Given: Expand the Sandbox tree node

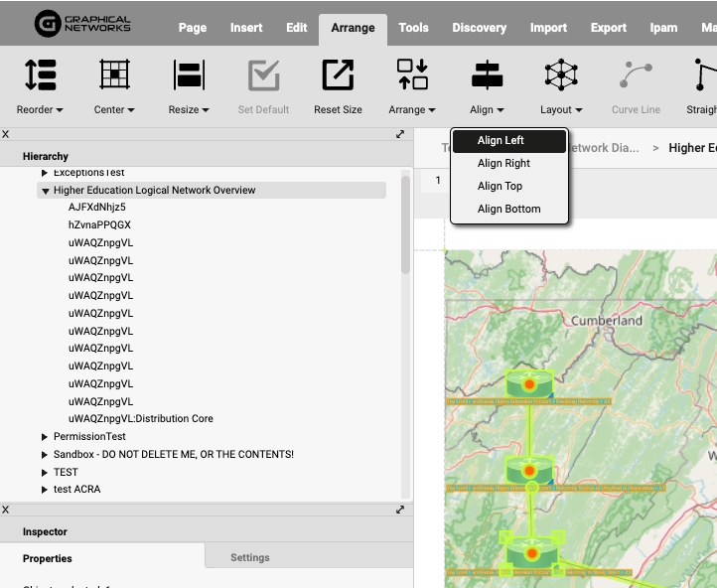Looking at the screenshot, I should pyautogui.click(x=45, y=455).
